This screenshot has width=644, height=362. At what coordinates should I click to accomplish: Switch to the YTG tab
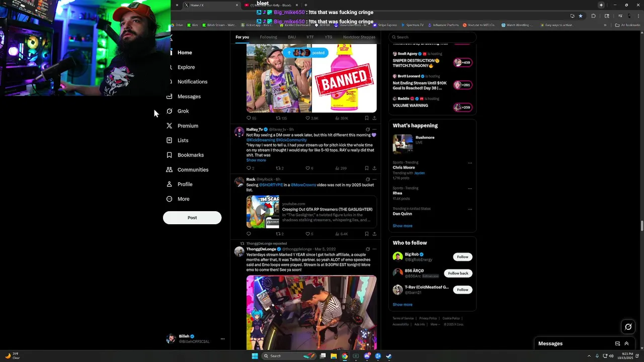point(329,37)
